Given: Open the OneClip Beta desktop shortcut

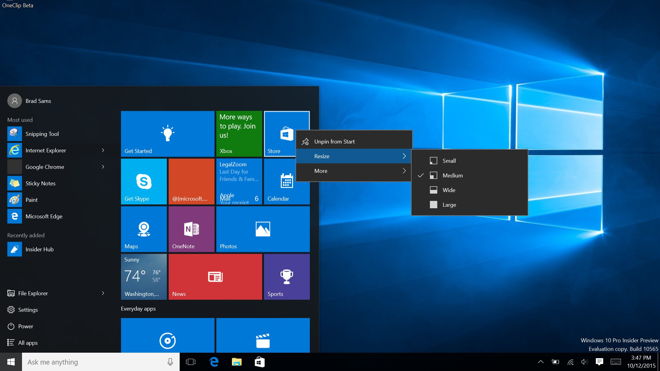Looking at the screenshot, I should [x=17, y=5].
